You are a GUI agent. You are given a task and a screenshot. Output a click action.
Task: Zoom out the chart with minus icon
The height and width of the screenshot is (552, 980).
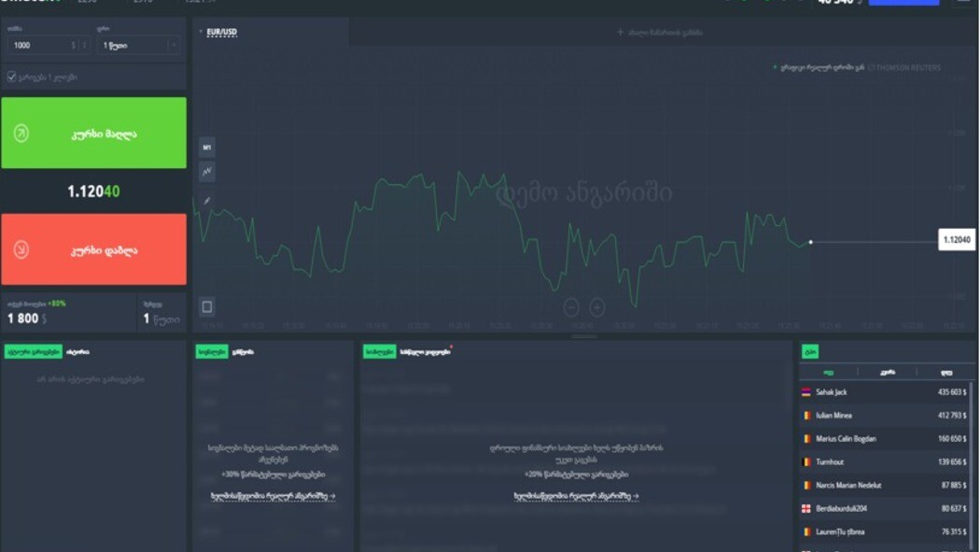tap(571, 306)
